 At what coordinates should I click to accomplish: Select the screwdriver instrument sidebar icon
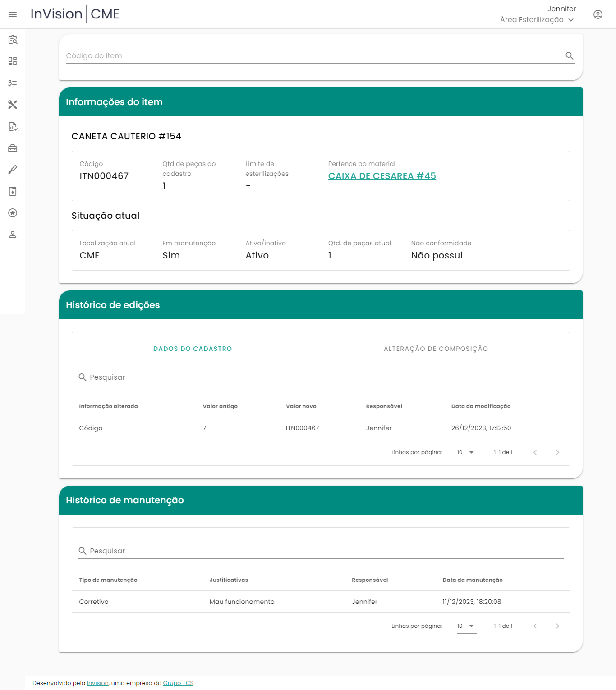[x=13, y=170]
